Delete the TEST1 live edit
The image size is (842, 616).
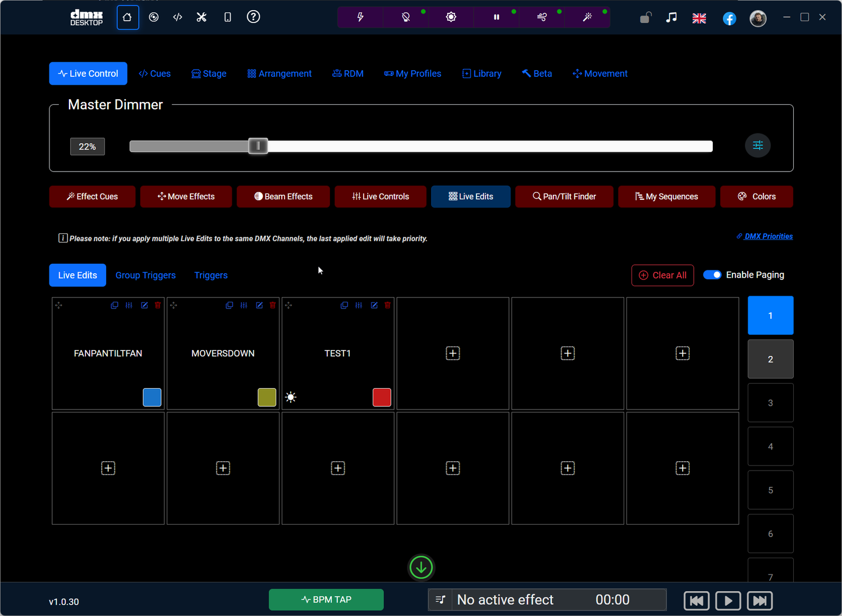pyautogui.click(x=387, y=305)
